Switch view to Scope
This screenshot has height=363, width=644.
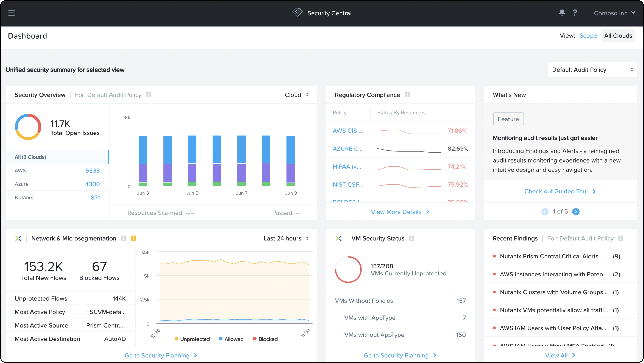pyautogui.click(x=588, y=35)
